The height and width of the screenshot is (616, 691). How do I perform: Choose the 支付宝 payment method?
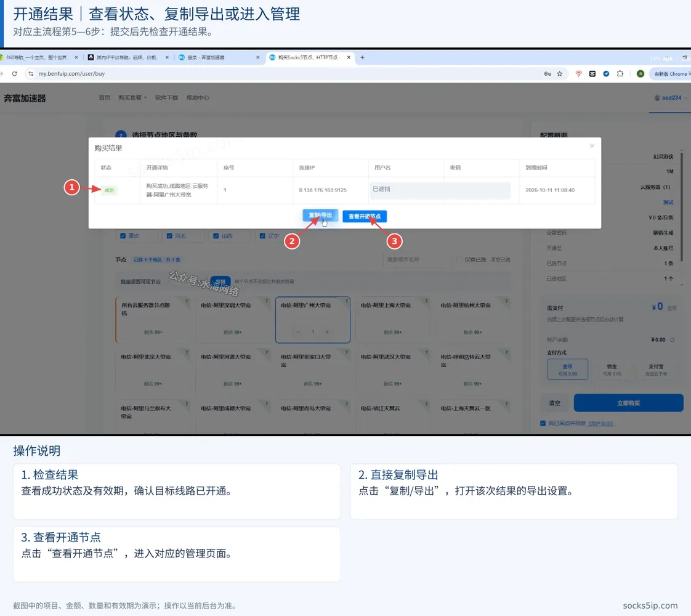[x=656, y=369]
